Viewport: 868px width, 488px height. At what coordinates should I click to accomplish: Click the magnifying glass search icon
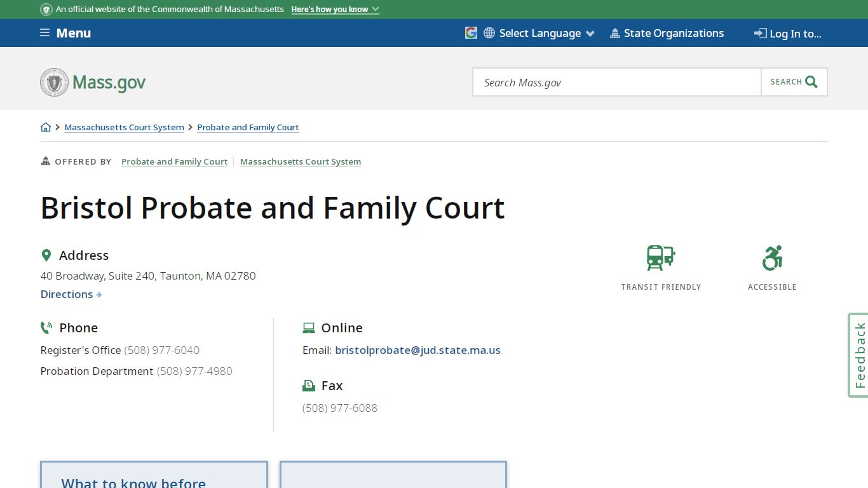pos(811,82)
